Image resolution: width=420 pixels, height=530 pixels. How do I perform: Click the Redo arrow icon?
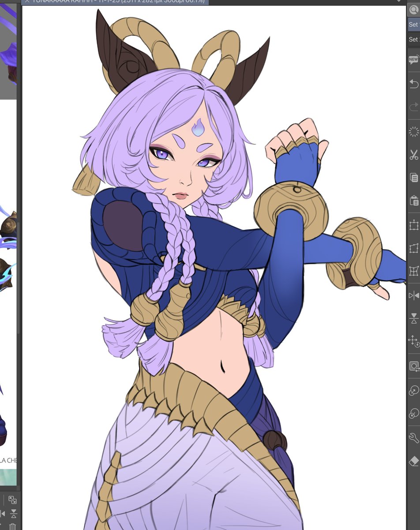pos(413,107)
